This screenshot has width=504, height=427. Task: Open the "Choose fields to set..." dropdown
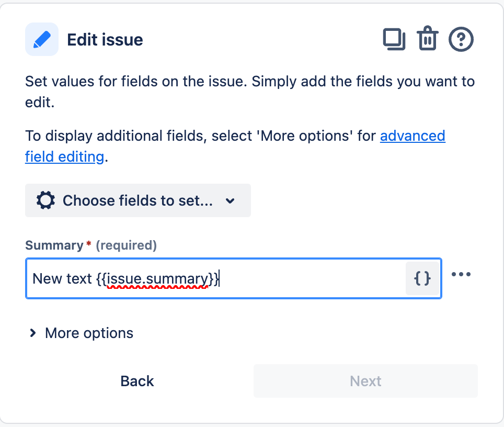click(x=138, y=200)
